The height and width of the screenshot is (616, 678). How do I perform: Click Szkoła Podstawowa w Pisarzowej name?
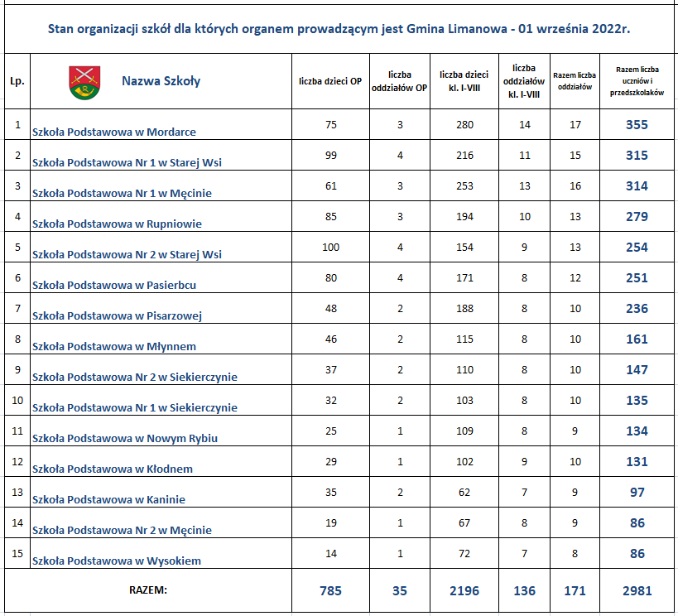pos(117,315)
